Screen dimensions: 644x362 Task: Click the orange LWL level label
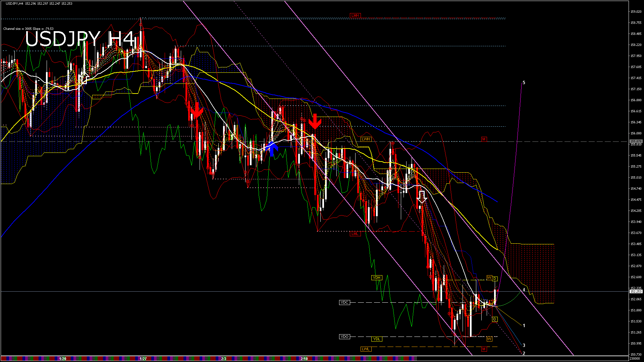coord(366,349)
